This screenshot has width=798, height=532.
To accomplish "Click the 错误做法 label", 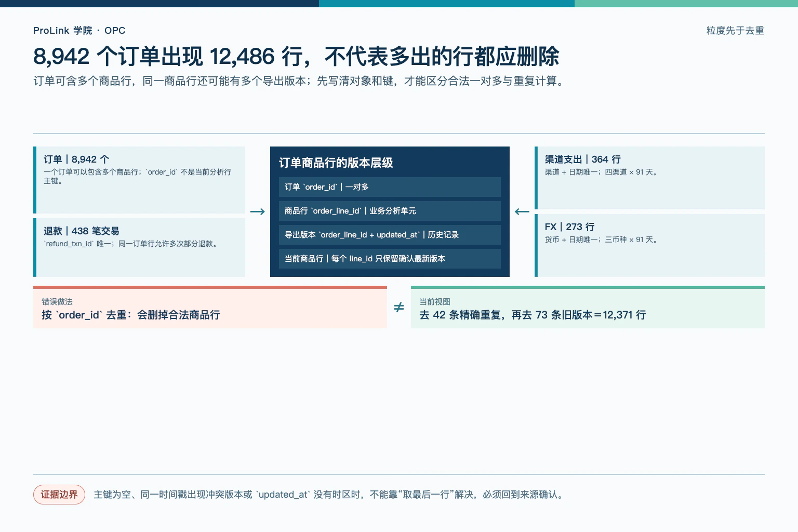I will pos(57,302).
